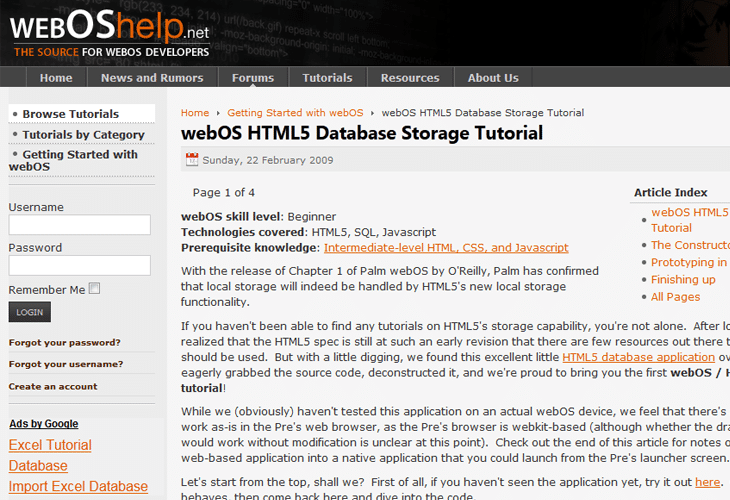Open the Tutorials navigation tab
This screenshot has width=730, height=500.
pos(327,78)
